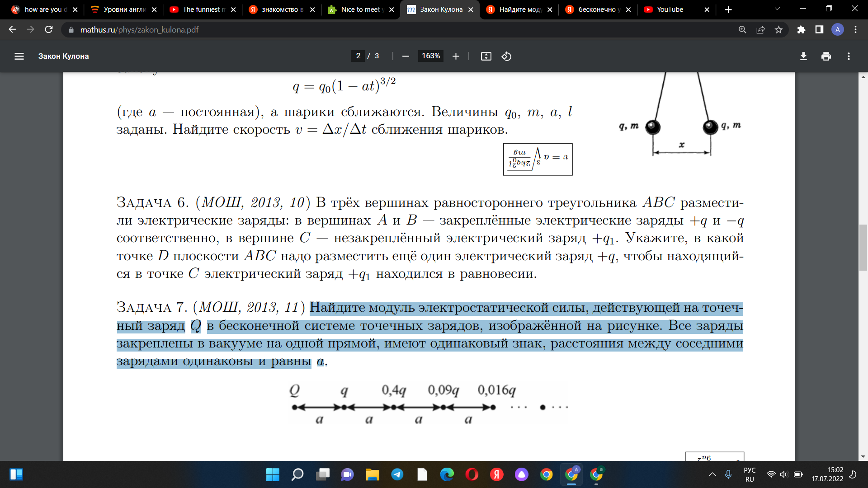The height and width of the screenshot is (488, 868).
Task: Switch to "Nice to meet" tab
Action: click(360, 9)
